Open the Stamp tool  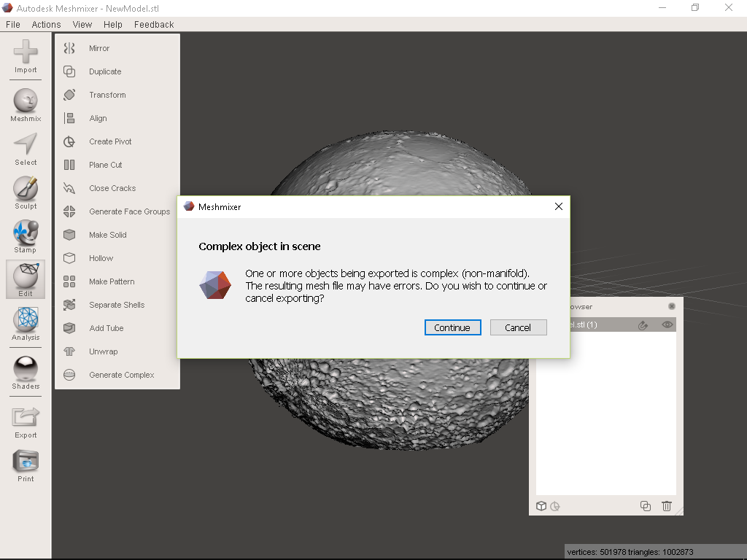[25, 237]
